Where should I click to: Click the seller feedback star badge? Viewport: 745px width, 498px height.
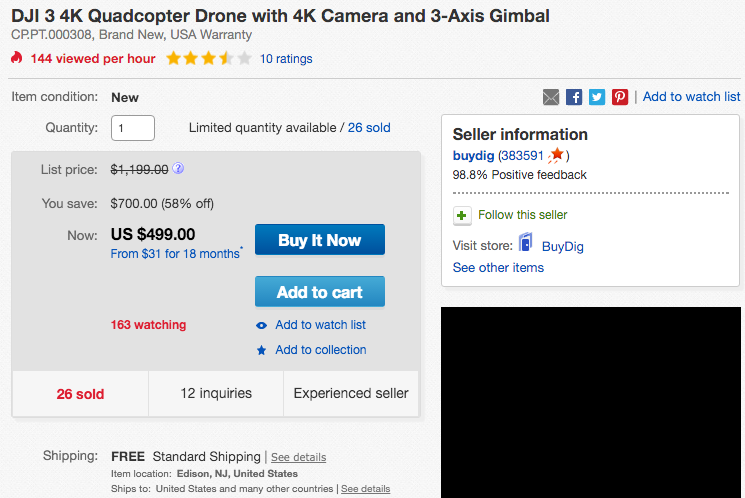[555, 155]
